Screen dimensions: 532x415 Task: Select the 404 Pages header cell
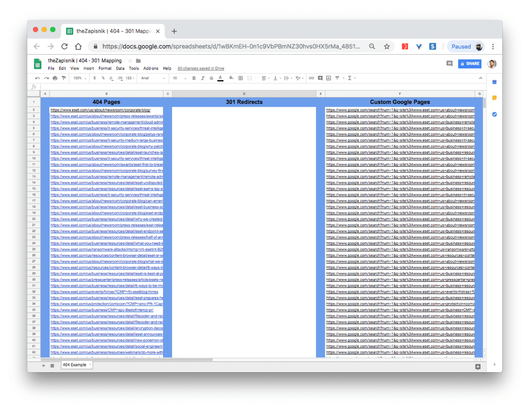coord(106,102)
